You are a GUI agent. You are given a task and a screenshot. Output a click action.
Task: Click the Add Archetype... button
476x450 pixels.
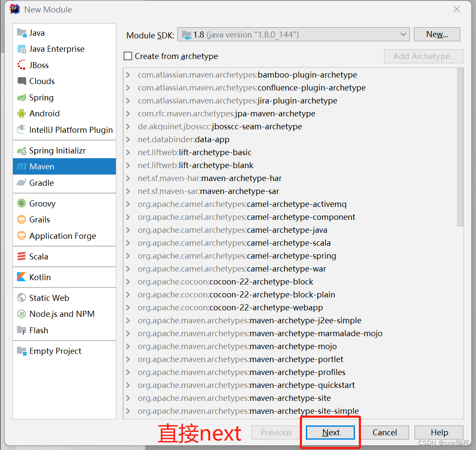tap(424, 56)
